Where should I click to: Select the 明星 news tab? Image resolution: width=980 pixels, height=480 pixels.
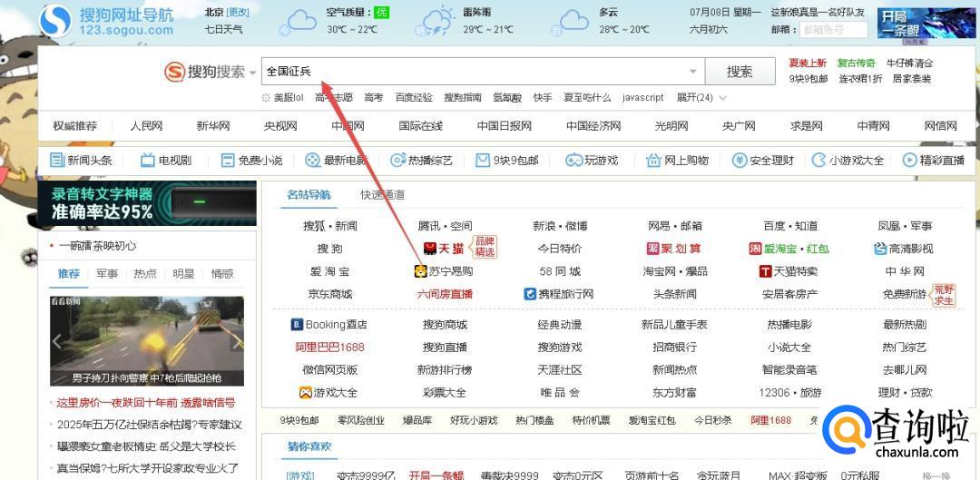point(183,274)
